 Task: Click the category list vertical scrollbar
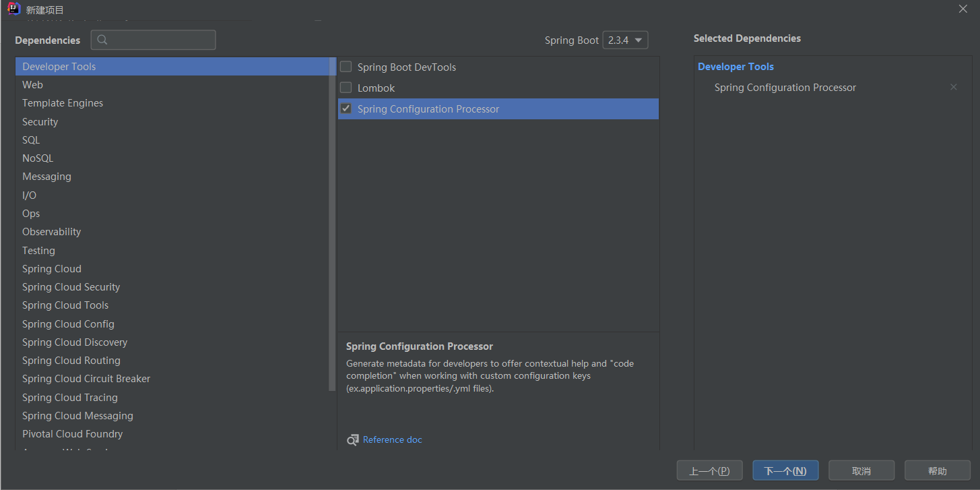click(x=332, y=224)
